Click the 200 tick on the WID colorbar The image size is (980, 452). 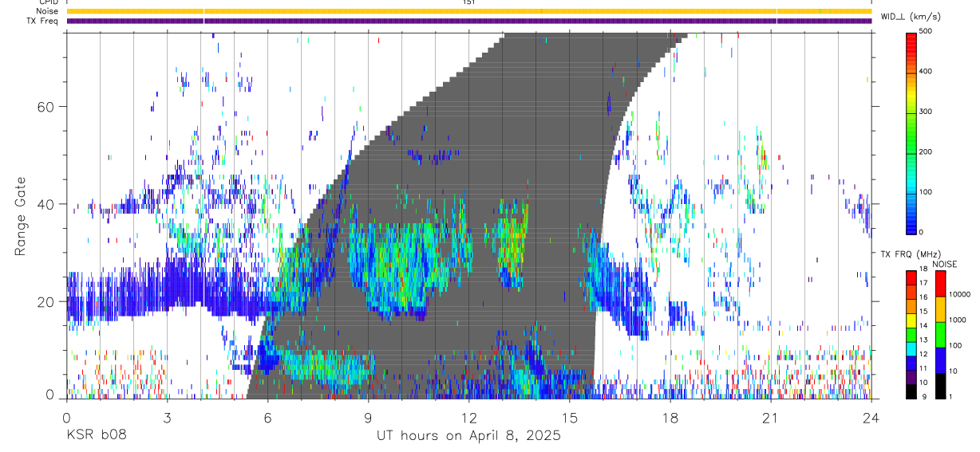point(925,151)
